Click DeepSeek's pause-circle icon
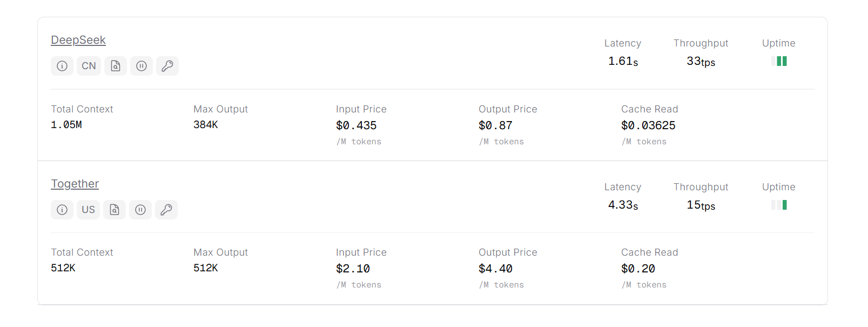Image resolution: width=868 pixels, height=327 pixels. (142, 66)
